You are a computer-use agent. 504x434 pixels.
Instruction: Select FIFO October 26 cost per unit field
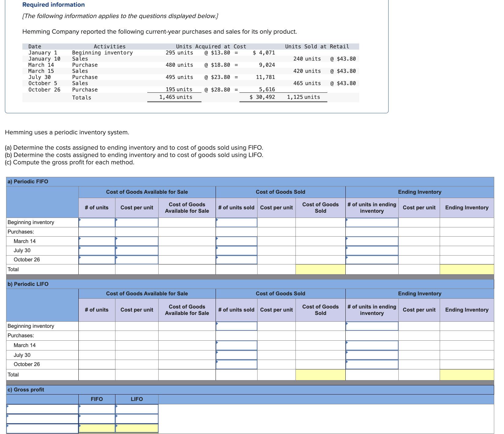(137, 260)
